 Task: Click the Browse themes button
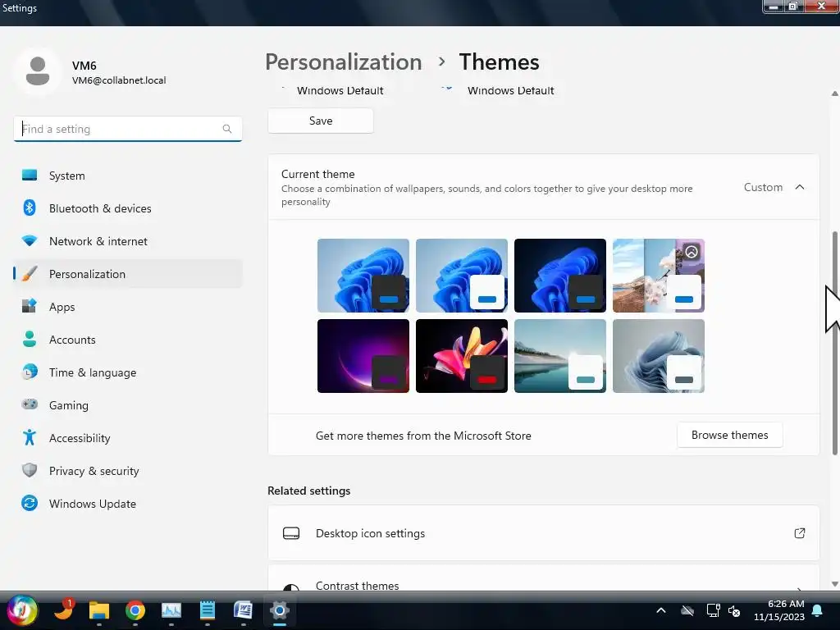tap(729, 435)
